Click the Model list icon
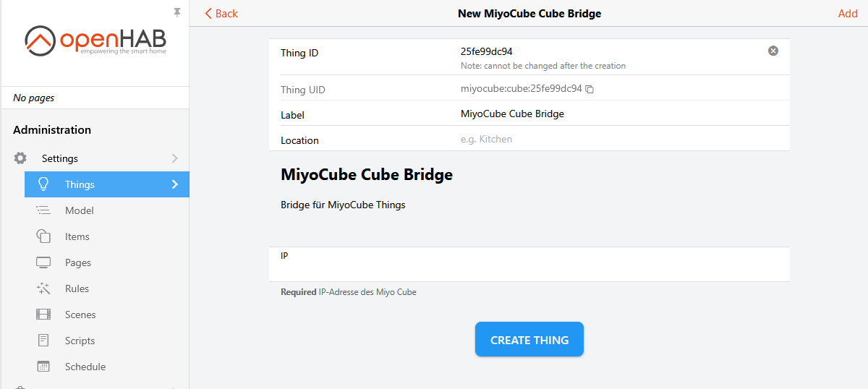This screenshot has width=868, height=389. [43, 210]
